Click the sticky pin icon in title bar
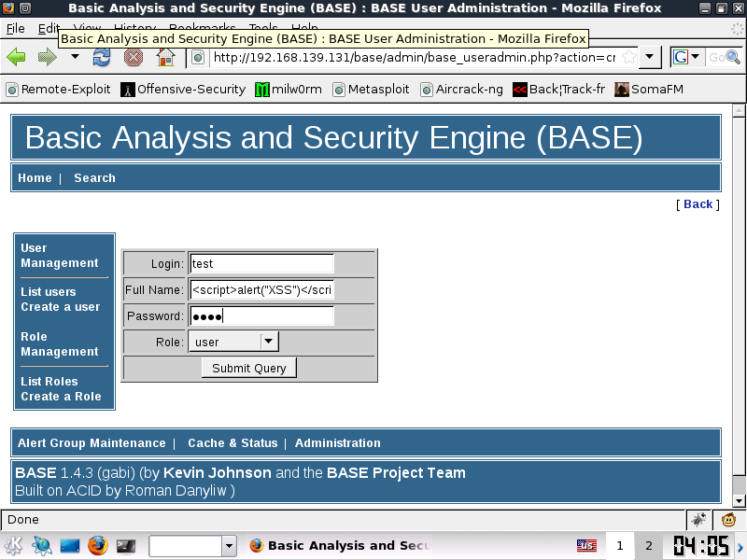The height and width of the screenshot is (560, 747). coord(26,7)
